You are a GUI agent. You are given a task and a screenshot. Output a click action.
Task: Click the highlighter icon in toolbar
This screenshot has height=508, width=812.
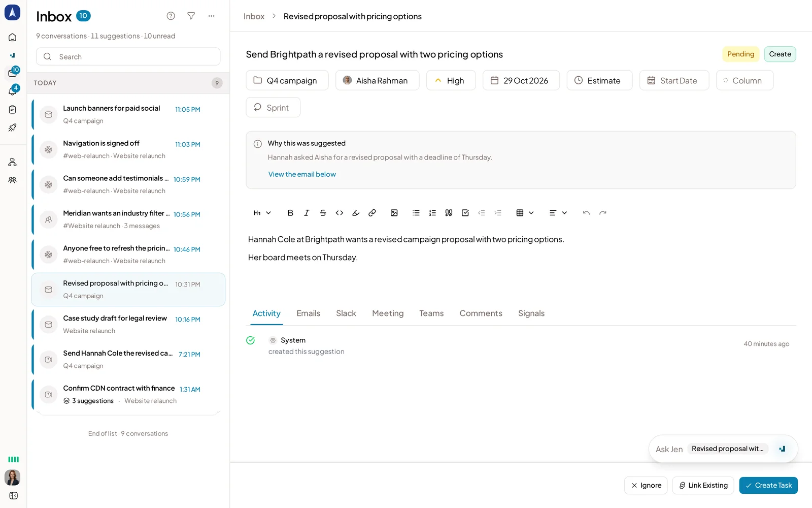click(356, 213)
